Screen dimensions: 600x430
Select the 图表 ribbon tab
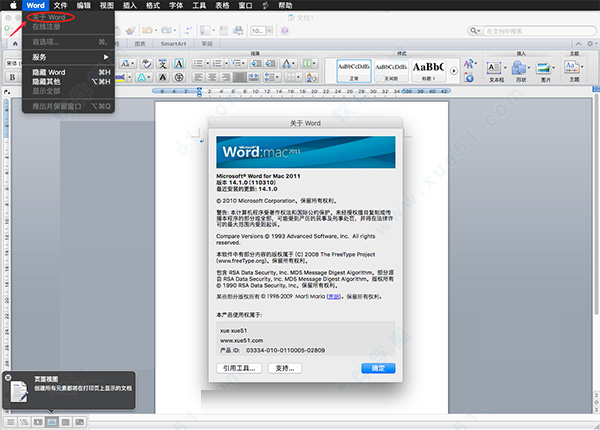point(140,44)
